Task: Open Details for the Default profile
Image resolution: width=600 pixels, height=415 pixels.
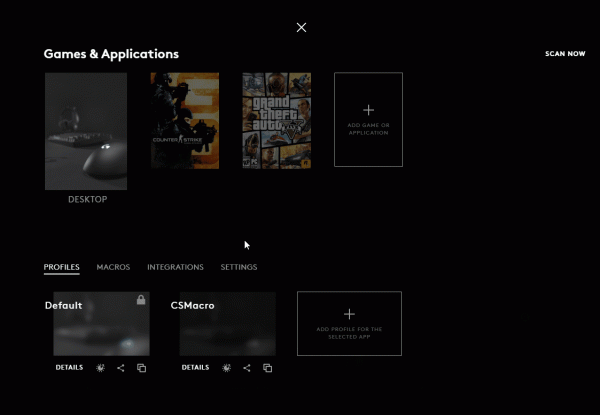Action: click(69, 368)
